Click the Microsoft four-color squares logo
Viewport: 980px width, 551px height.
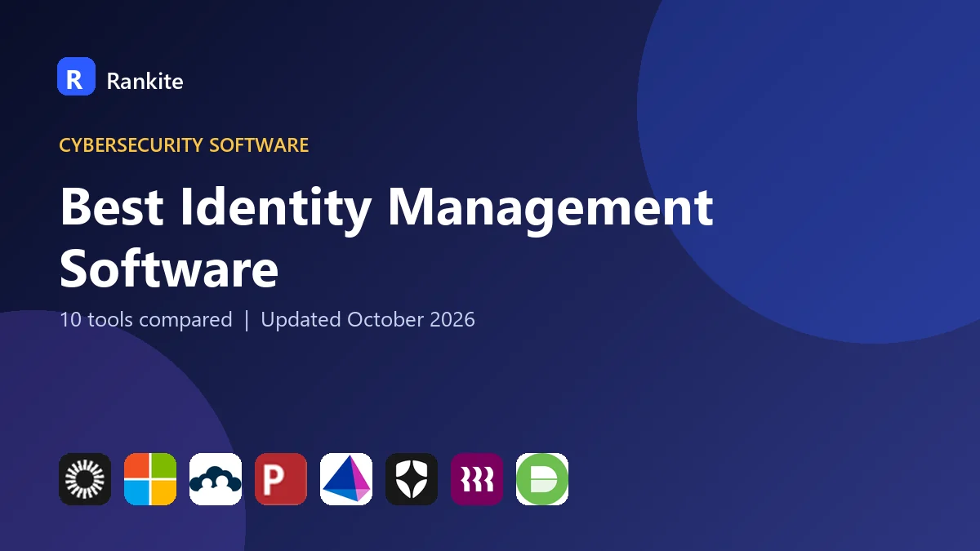[150, 479]
